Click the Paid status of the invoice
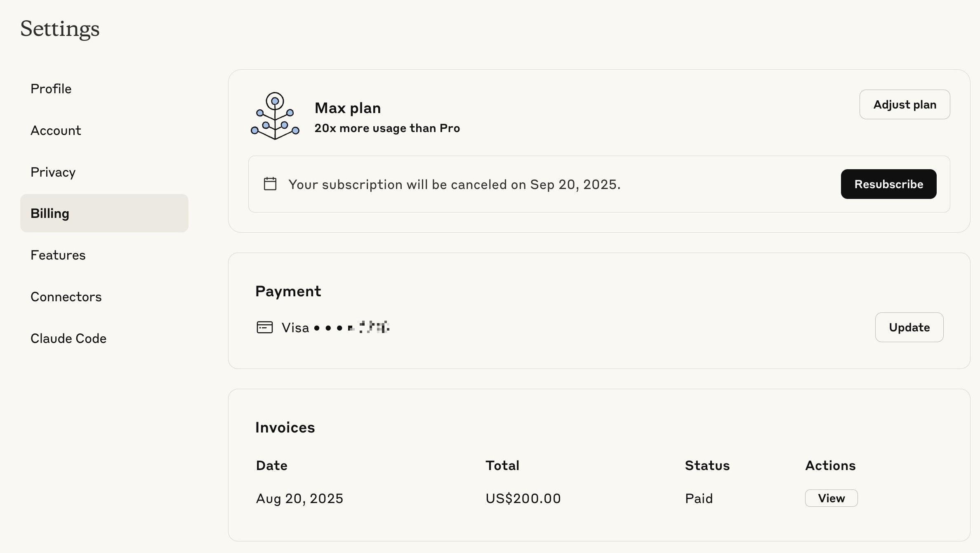The width and height of the screenshot is (980, 553). (x=699, y=499)
